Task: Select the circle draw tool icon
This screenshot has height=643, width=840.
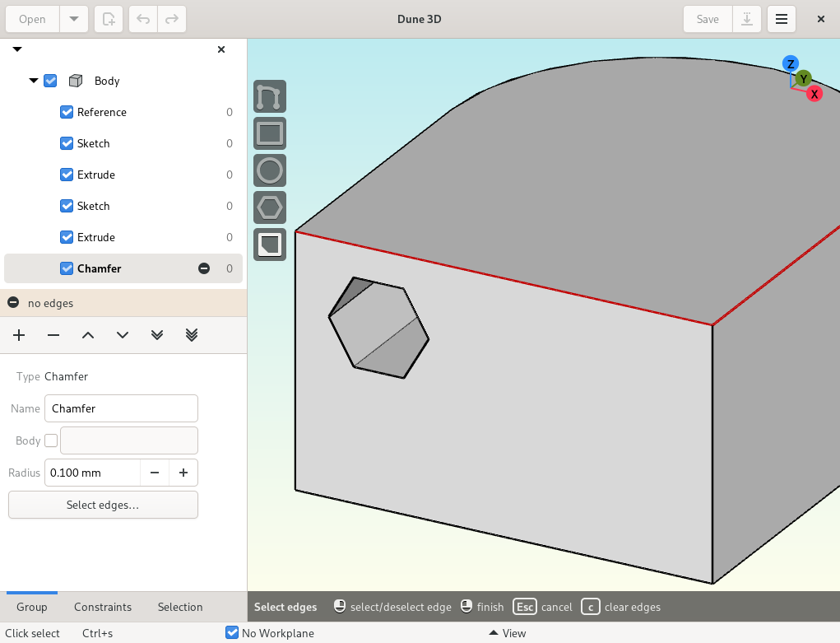Action: 270,170
